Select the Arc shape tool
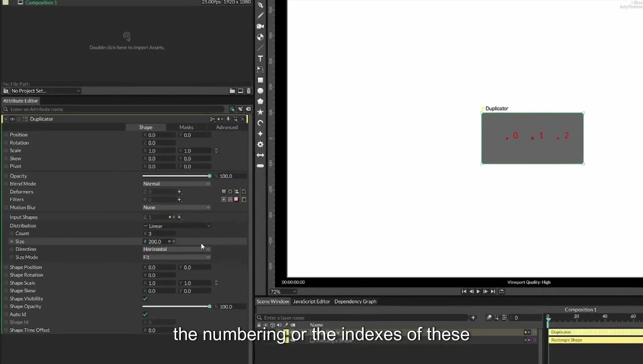Viewport: 643px width, 364px height. [260, 123]
